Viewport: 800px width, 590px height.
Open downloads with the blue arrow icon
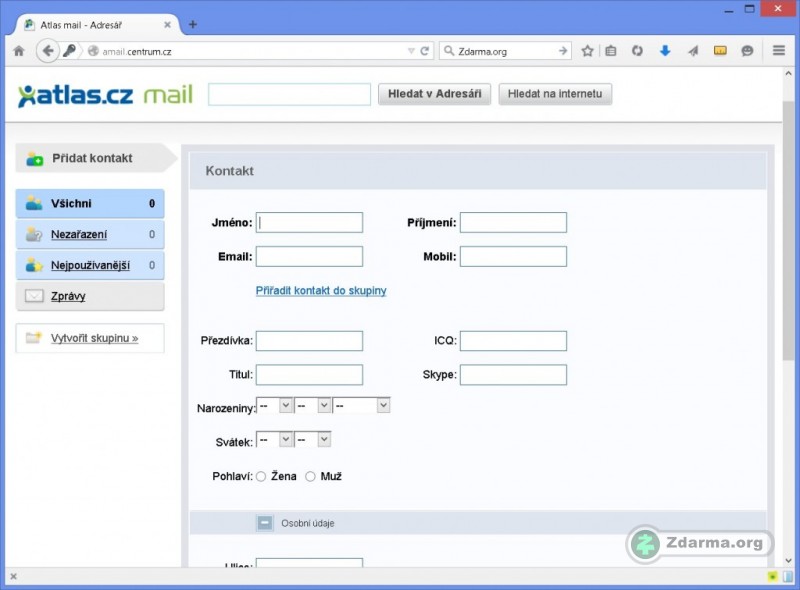pos(665,51)
